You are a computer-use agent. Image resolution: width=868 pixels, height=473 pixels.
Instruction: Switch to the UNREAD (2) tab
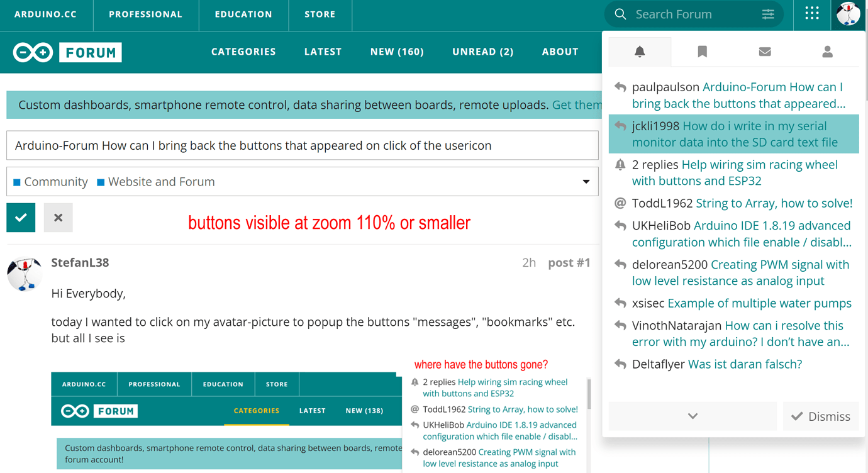pyautogui.click(x=482, y=52)
